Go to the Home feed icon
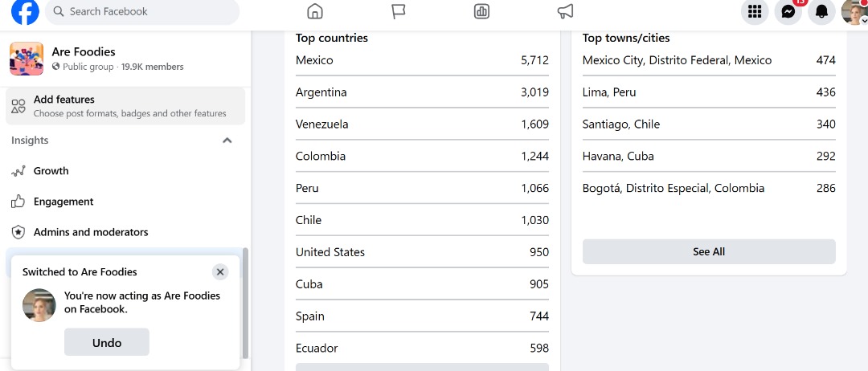The height and width of the screenshot is (371, 868). point(314,11)
